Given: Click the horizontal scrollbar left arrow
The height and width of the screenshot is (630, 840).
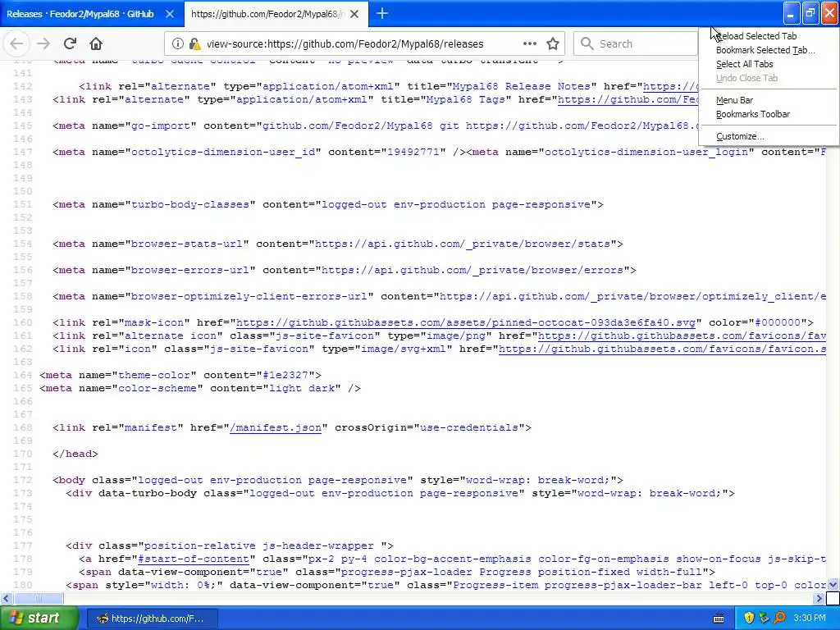Looking at the screenshot, I should [x=6, y=598].
